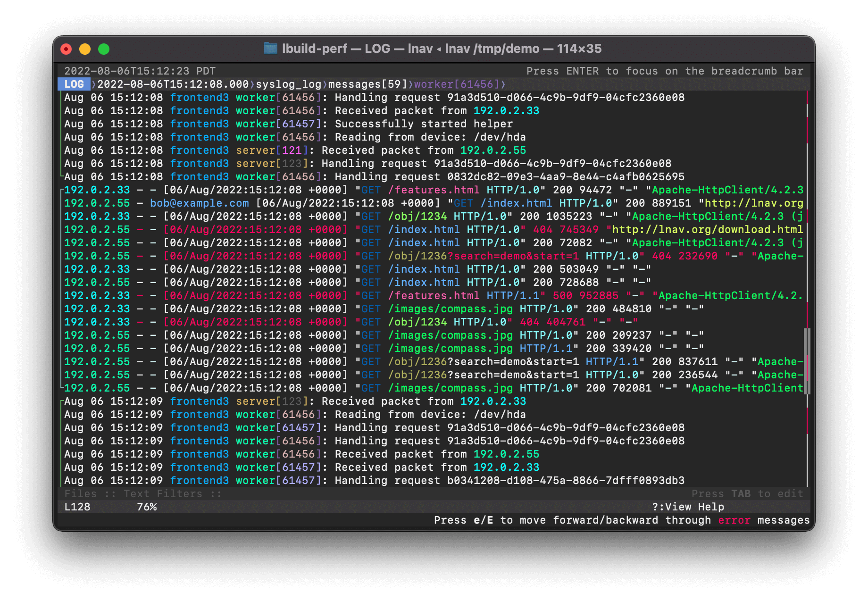Image resolution: width=868 pixels, height=601 pixels.
Task: Open the Text Filters panel
Action: pyautogui.click(x=163, y=494)
